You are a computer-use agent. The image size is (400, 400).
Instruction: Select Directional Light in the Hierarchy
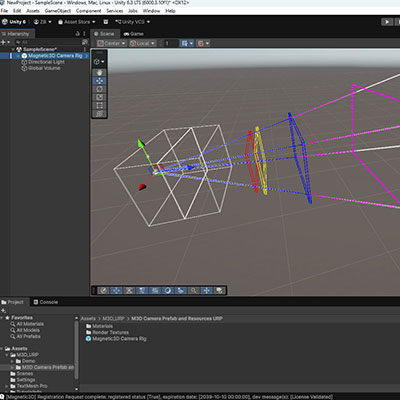(46, 62)
